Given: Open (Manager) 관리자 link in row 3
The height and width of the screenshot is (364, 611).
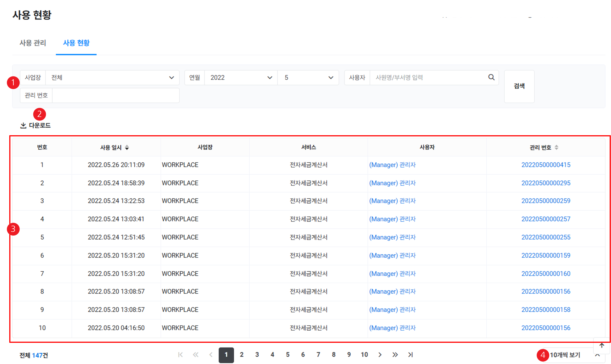Looking at the screenshot, I should click(392, 201).
